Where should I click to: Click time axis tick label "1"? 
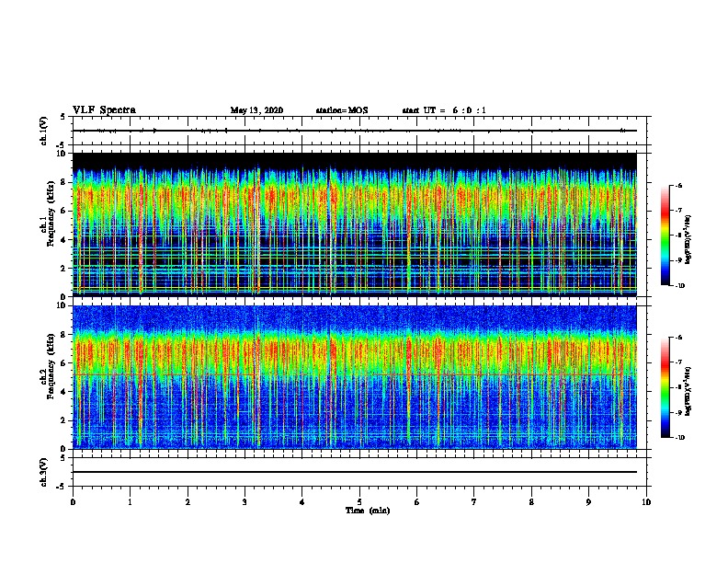coord(130,501)
